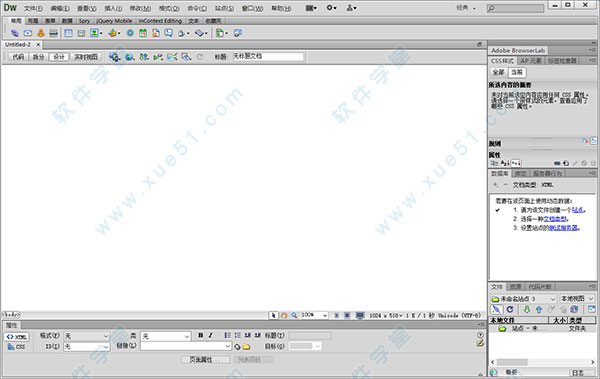Image resolution: width=600 pixels, height=379 pixels.
Task: Open the Format dropdown in Properties
Action: (x=86, y=336)
